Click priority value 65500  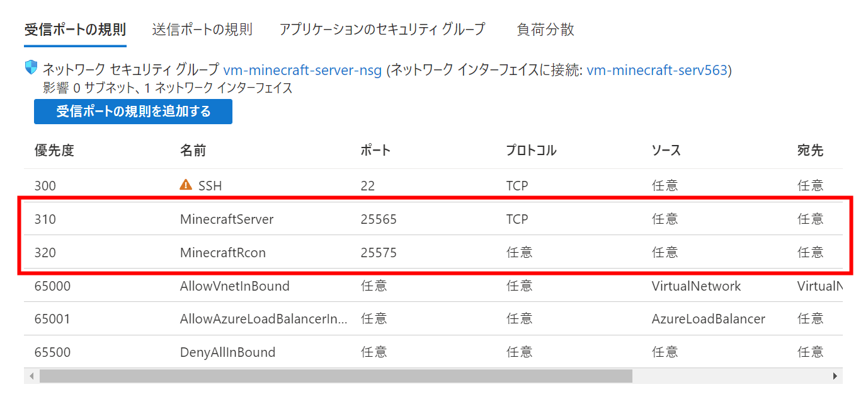tap(52, 352)
